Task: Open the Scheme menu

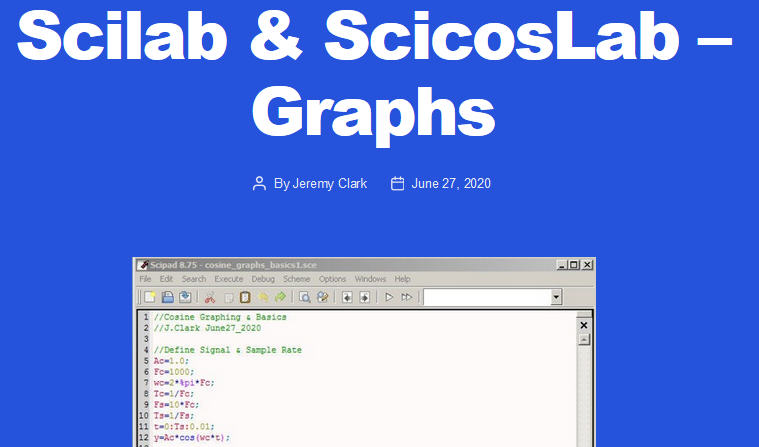Action: [296, 279]
